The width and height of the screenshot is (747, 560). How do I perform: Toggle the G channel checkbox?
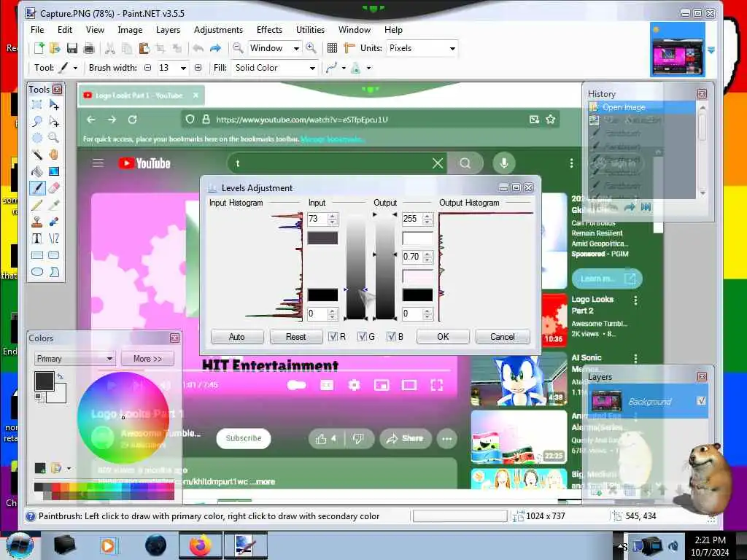click(362, 337)
